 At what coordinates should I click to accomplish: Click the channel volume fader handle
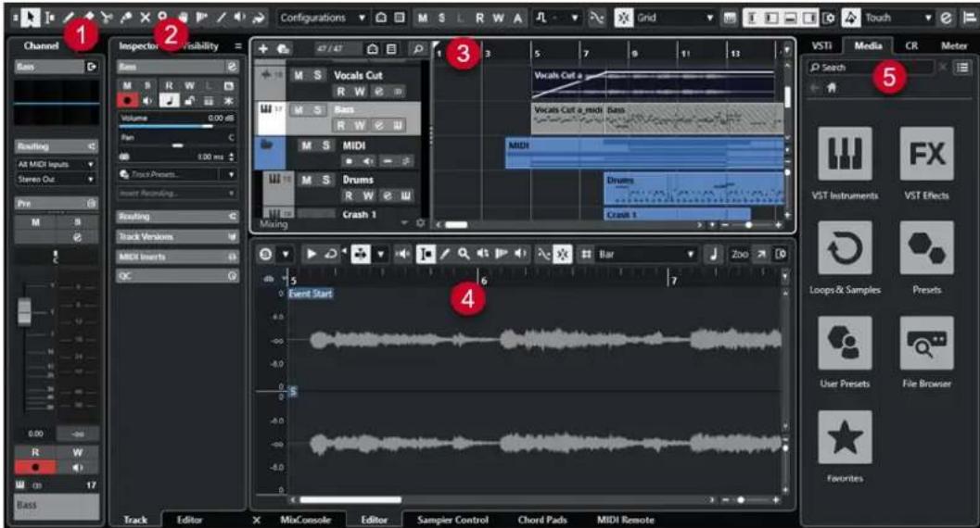24,311
